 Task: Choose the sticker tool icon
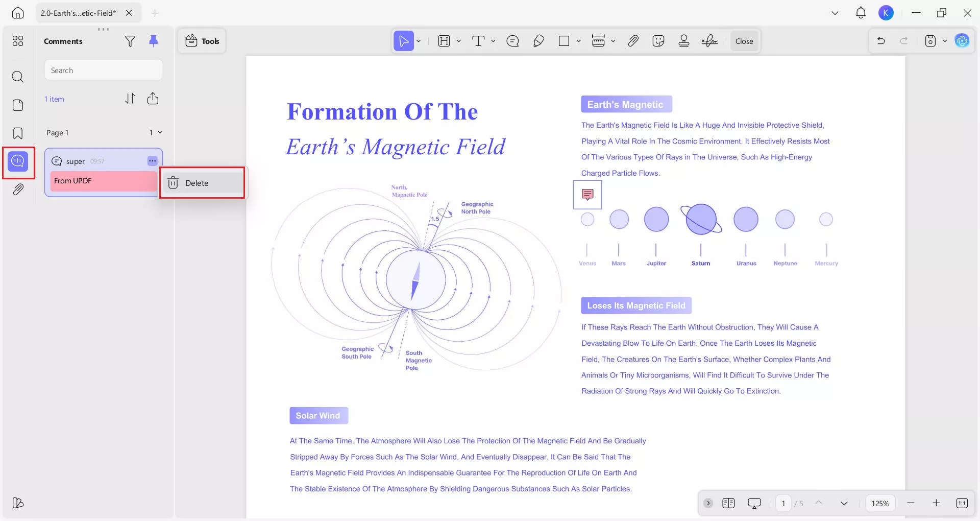pos(658,41)
